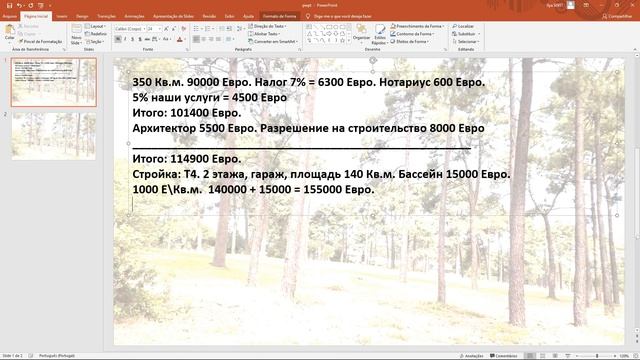Select slide 1 thumbnail

[x=54, y=82]
